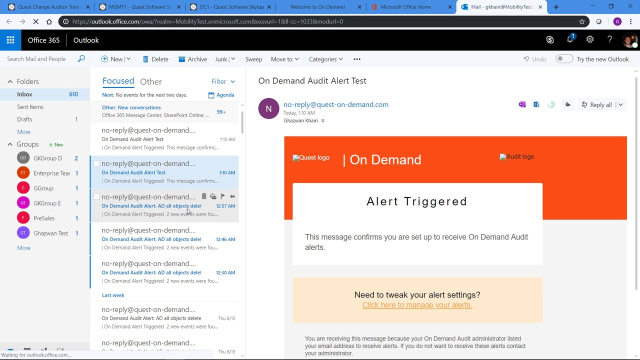The height and width of the screenshot is (360, 640).
Task: Click the Delete toolbar button
Action: point(155,59)
